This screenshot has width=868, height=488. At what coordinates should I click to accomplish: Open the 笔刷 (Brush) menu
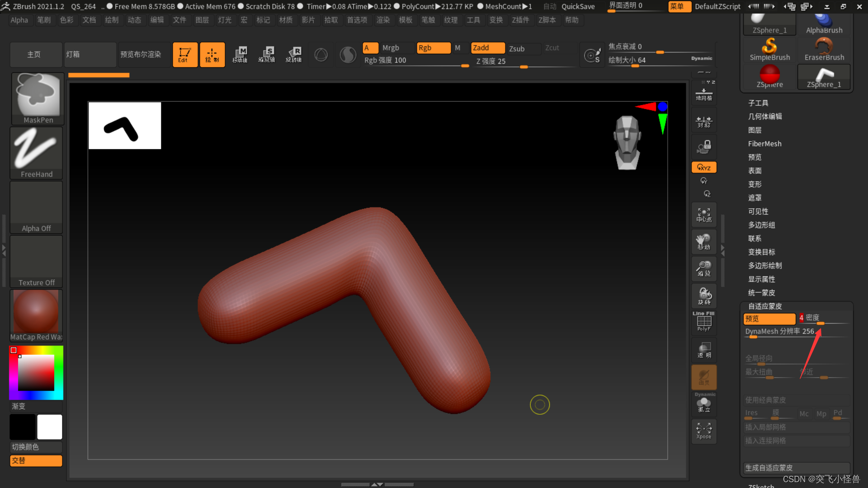44,20
